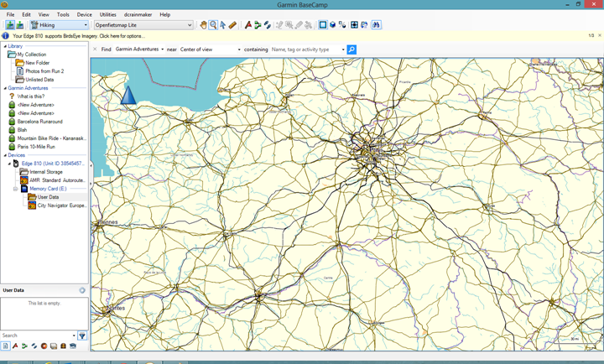Toggle the waypoints filter flag icon
This screenshot has height=364, width=604.
click(15, 346)
